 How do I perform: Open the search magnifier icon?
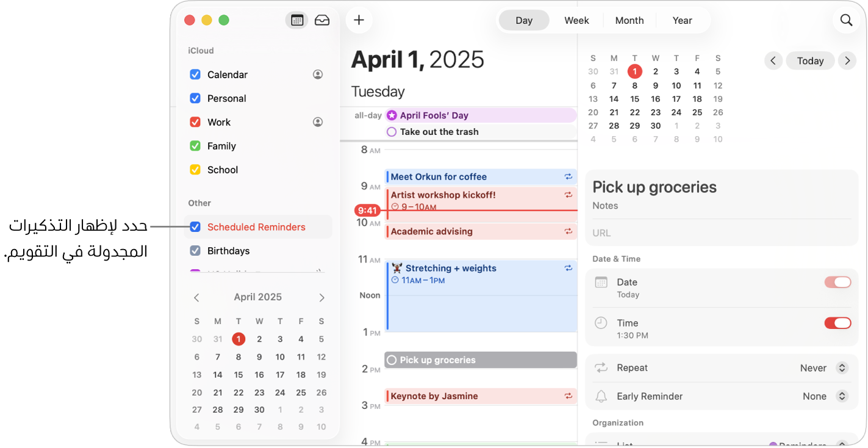click(847, 20)
